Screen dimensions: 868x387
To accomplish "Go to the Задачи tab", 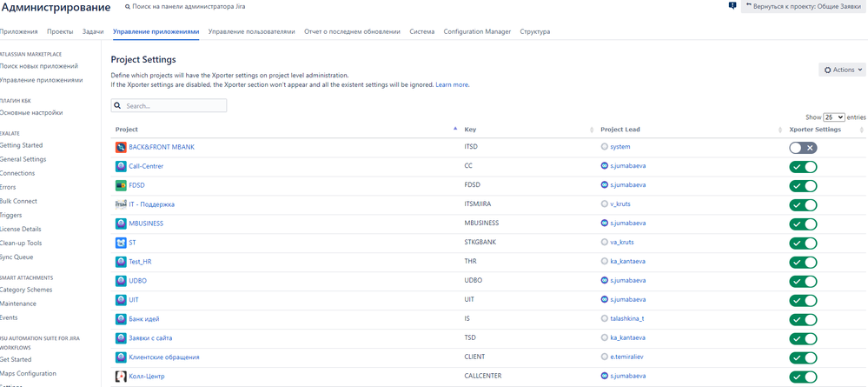I will 93,31.
